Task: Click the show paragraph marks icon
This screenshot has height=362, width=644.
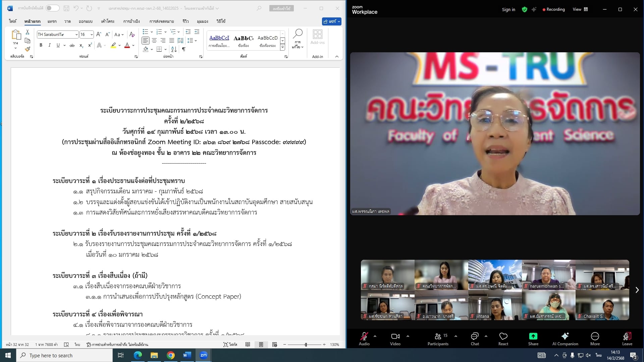Action: pyautogui.click(x=184, y=49)
